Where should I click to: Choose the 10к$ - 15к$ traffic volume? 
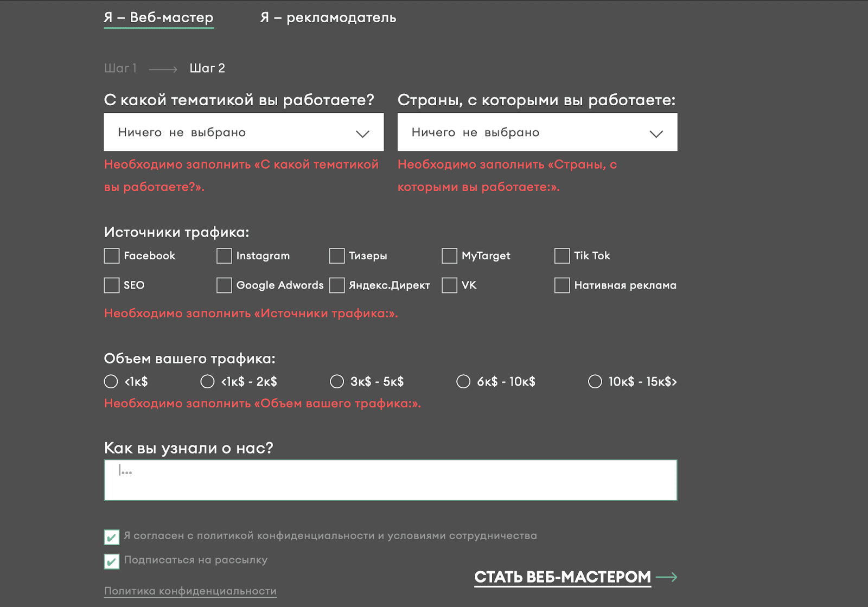(597, 381)
